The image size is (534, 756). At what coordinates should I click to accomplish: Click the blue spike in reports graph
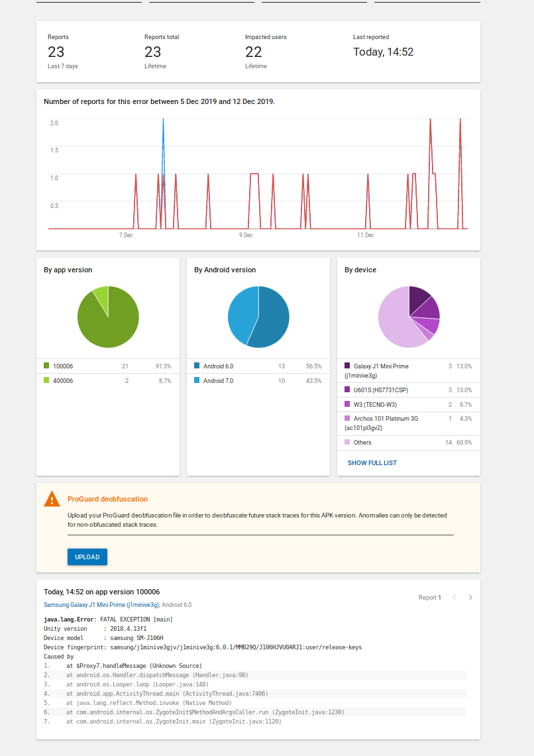tap(164, 144)
